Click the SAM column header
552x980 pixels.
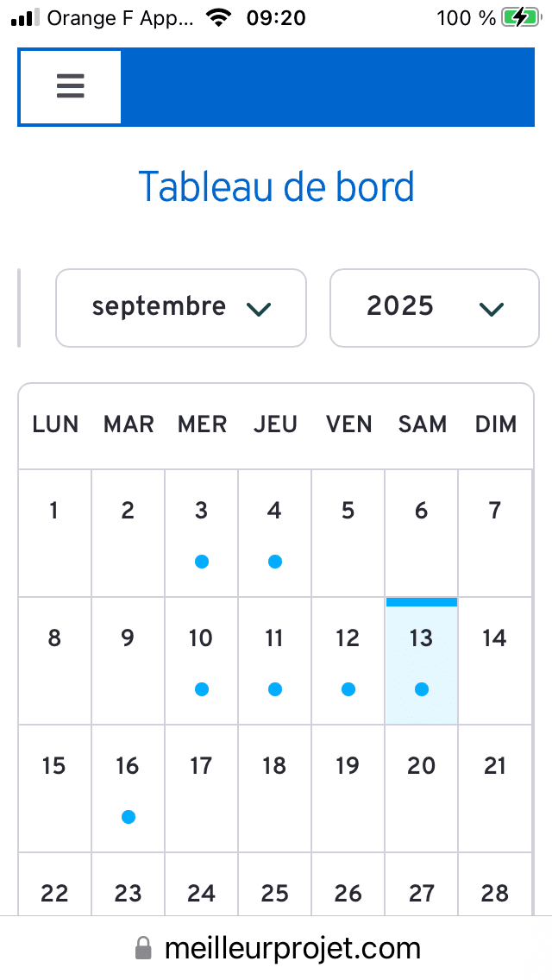point(423,424)
